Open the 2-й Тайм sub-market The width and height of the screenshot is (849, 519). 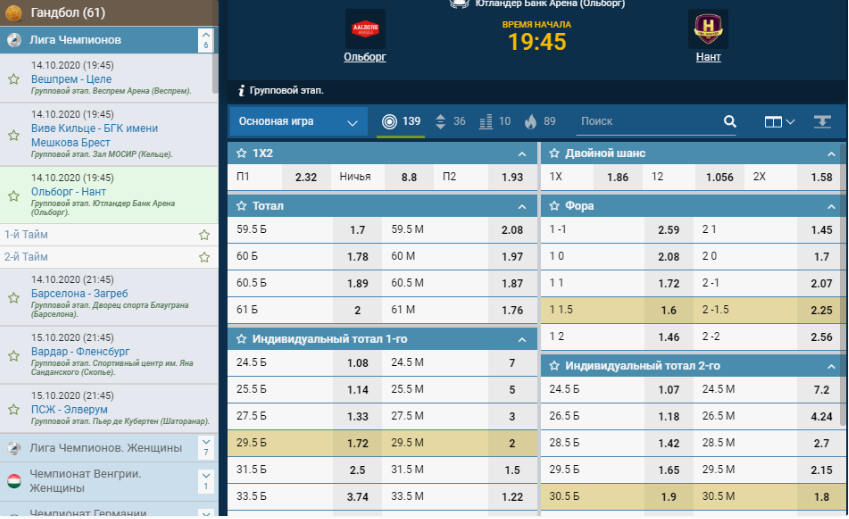pyautogui.click(x=26, y=257)
